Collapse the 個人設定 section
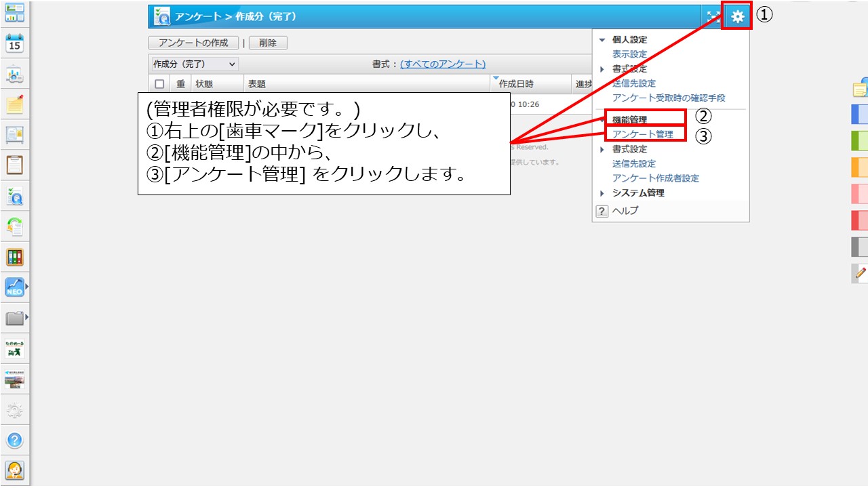The width and height of the screenshot is (868, 488). 601,40
